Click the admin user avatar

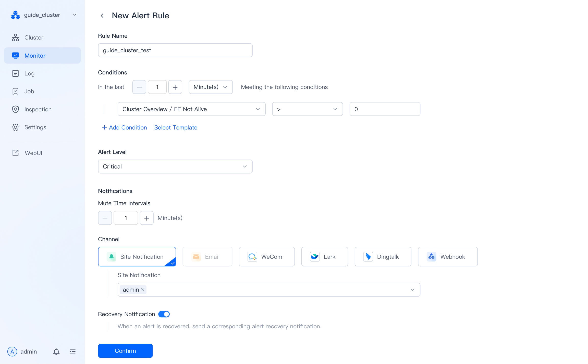pos(12,352)
